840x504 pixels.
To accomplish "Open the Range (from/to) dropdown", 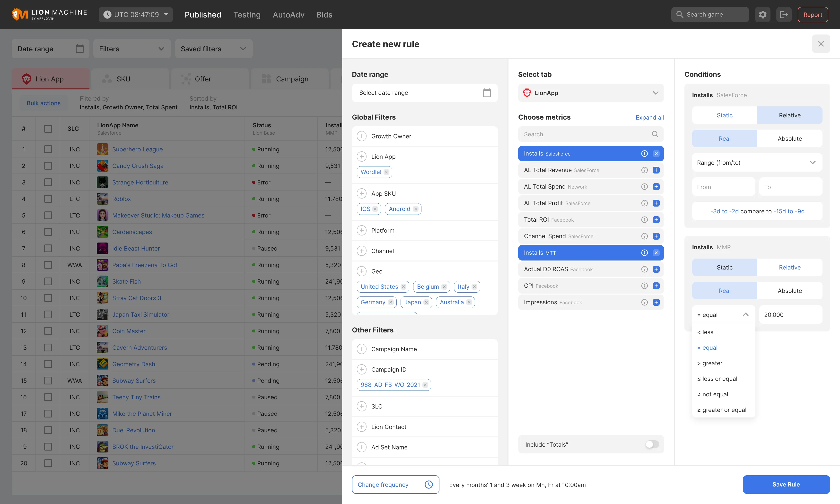I will (x=757, y=162).
